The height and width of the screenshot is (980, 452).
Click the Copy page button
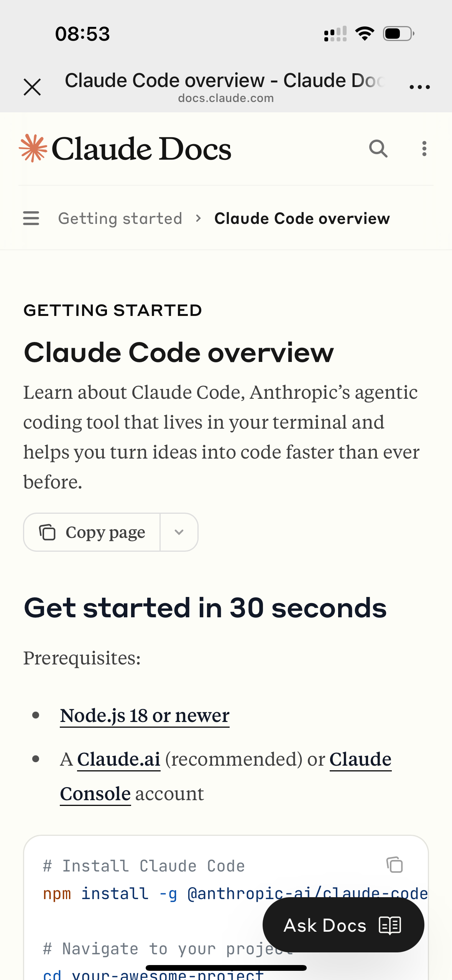point(92,532)
